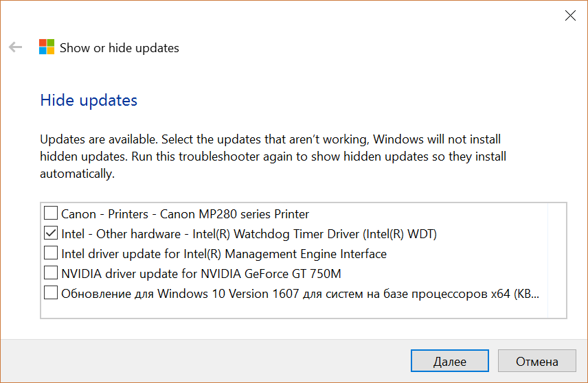Click the Далее button to continue
Viewport: 588px width, 383px height.
[x=450, y=361]
